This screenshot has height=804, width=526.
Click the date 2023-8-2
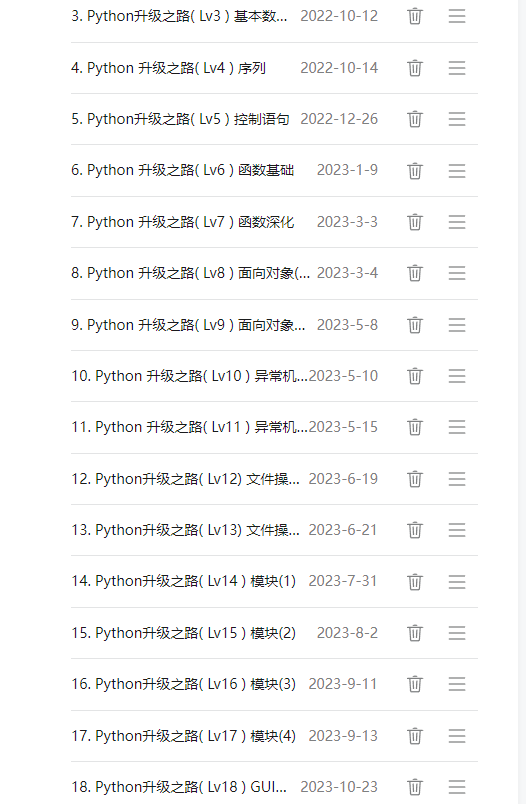347,633
